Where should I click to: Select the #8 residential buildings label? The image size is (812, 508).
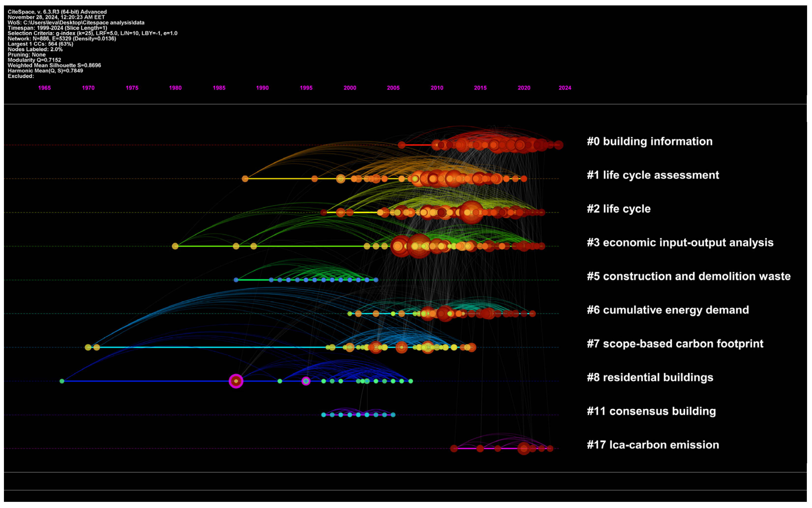pyautogui.click(x=650, y=377)
